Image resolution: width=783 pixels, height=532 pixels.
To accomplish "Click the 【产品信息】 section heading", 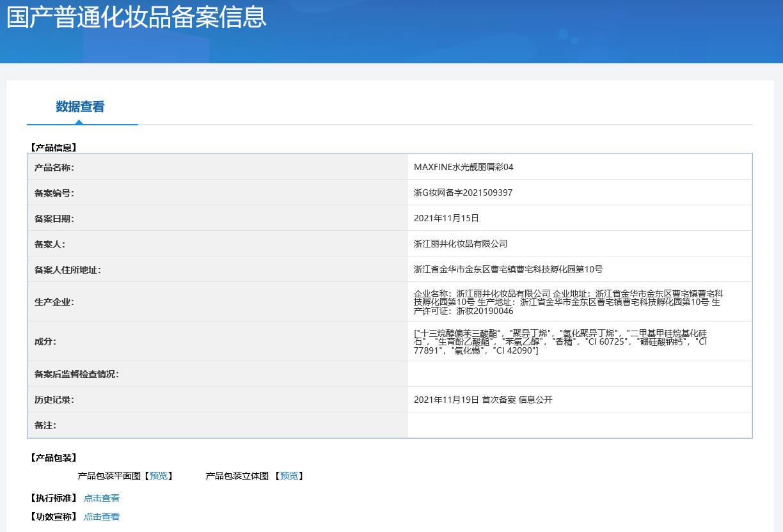I will 52,148.
